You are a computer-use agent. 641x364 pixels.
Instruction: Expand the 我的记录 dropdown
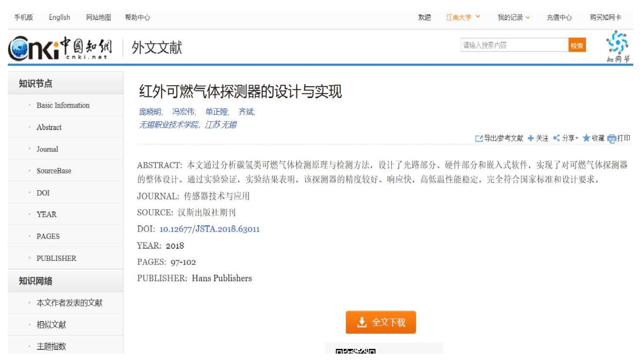click(513, 18)
